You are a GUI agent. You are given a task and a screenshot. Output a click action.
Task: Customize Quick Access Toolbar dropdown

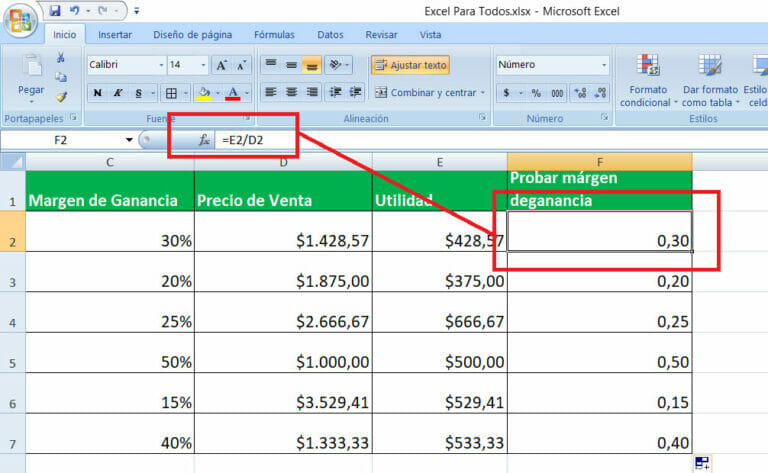click(x=137, y=11)
